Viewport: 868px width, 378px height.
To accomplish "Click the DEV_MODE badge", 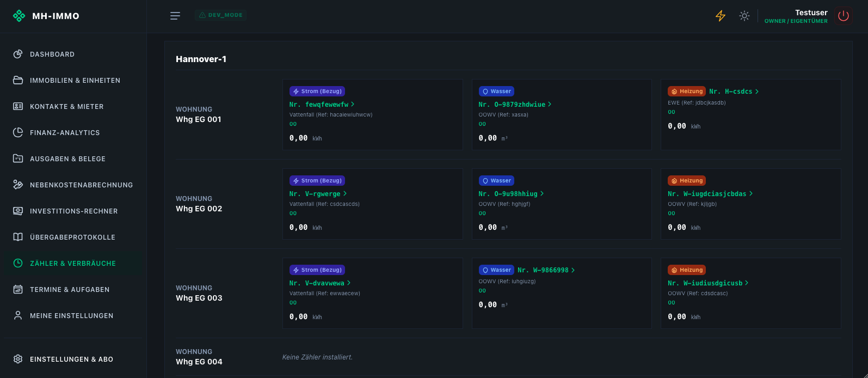I will pos(221,15).
